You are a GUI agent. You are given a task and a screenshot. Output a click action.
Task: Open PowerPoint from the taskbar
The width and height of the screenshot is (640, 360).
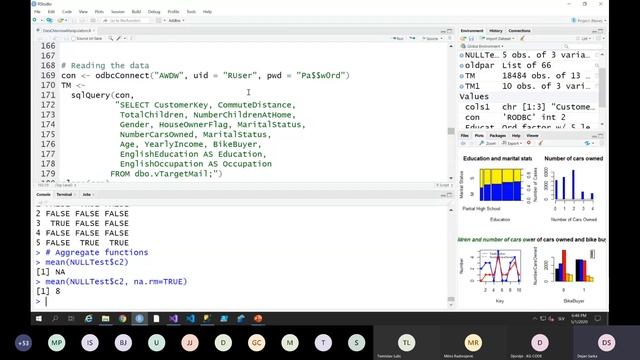[258, 319]
